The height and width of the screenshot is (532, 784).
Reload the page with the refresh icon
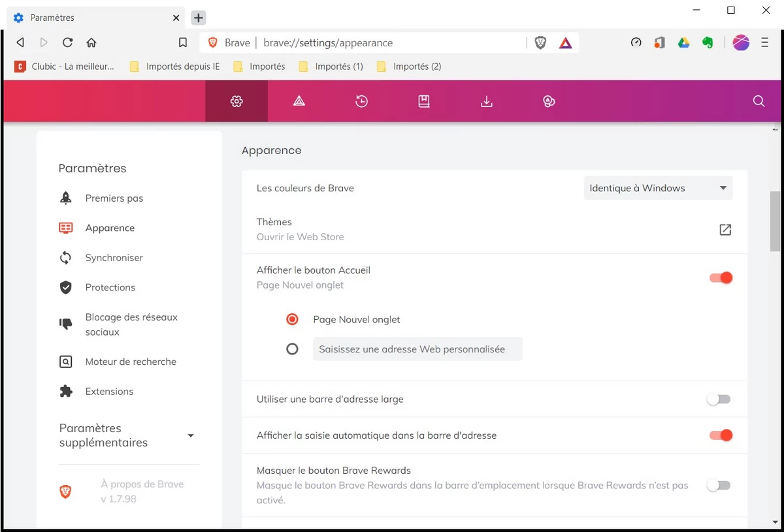pos(67,42)
